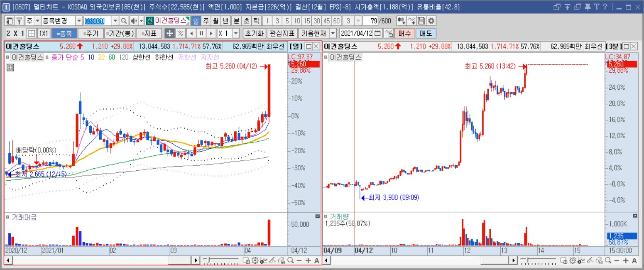
Task: Toggle the =종목 sync button
Action: tap(64, 33)
